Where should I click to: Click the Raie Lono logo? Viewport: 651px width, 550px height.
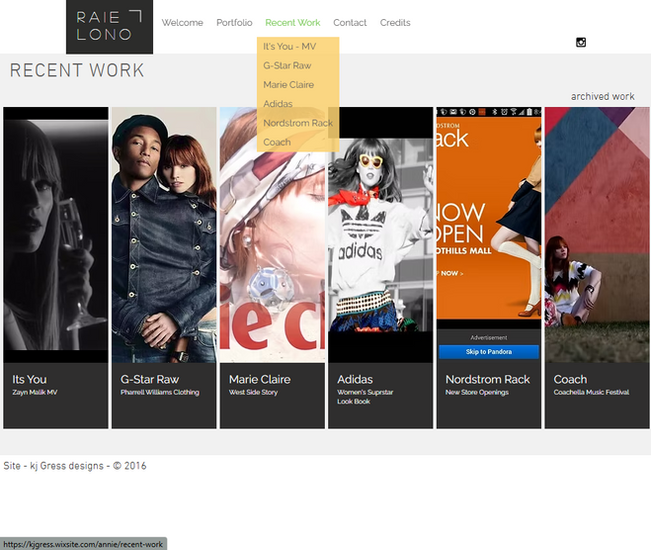[x=109, y=27]
